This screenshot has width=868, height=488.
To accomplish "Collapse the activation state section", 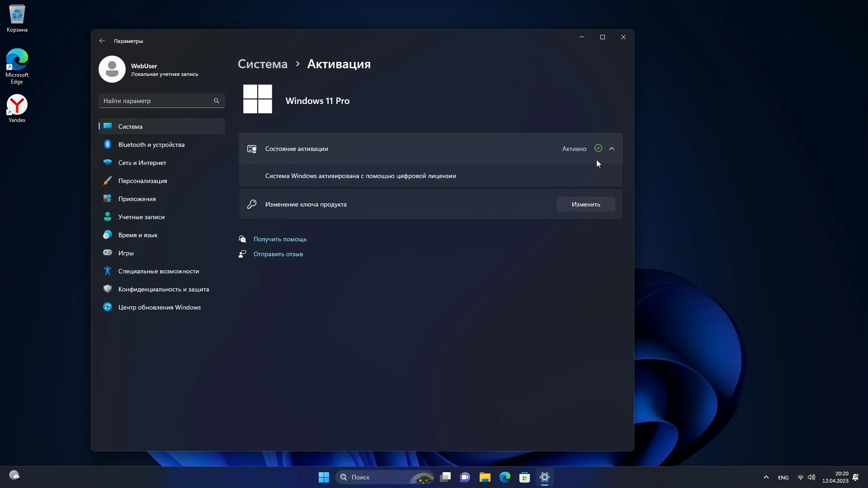I will click(x=612, y=149).
